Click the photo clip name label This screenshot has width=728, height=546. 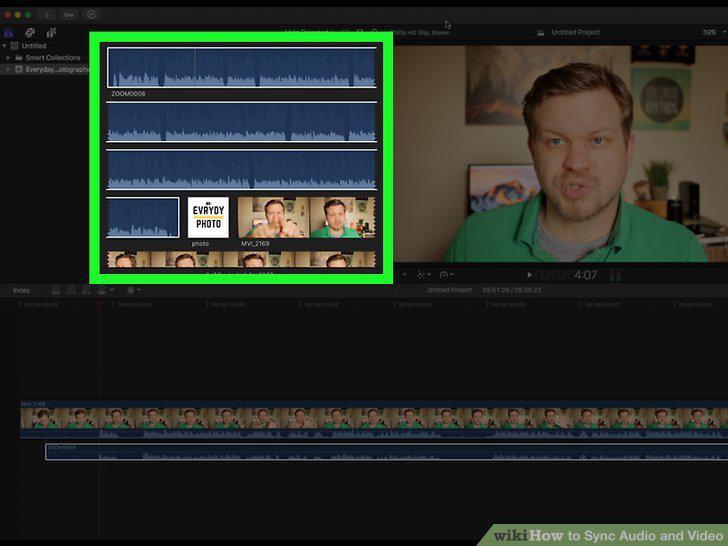[200, 243]
